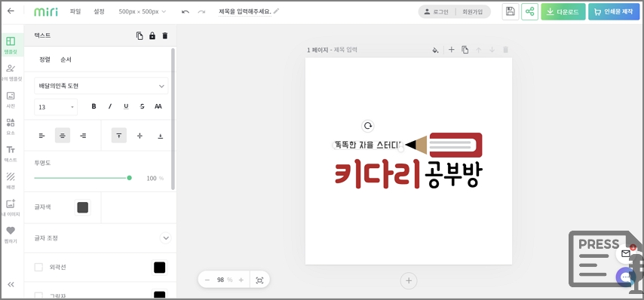644x300 pixels.
Task: Toggle italic formatting
Action: coord(109,106)
